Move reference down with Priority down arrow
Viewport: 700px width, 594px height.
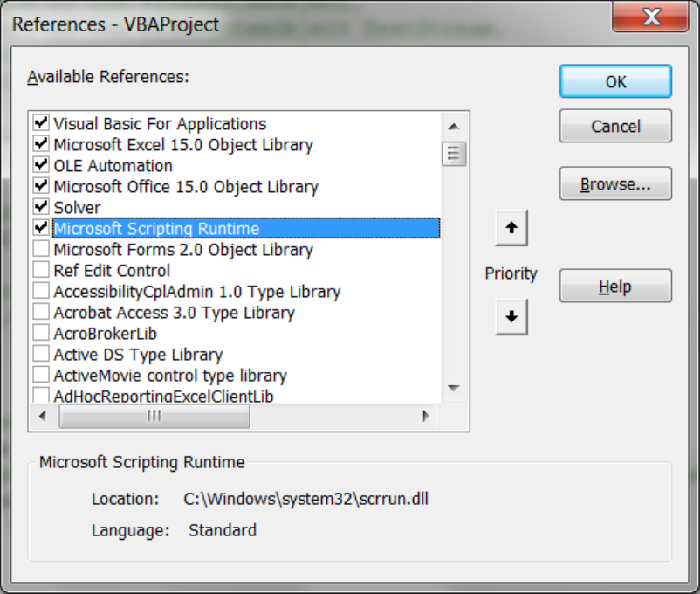coord(511,317)
